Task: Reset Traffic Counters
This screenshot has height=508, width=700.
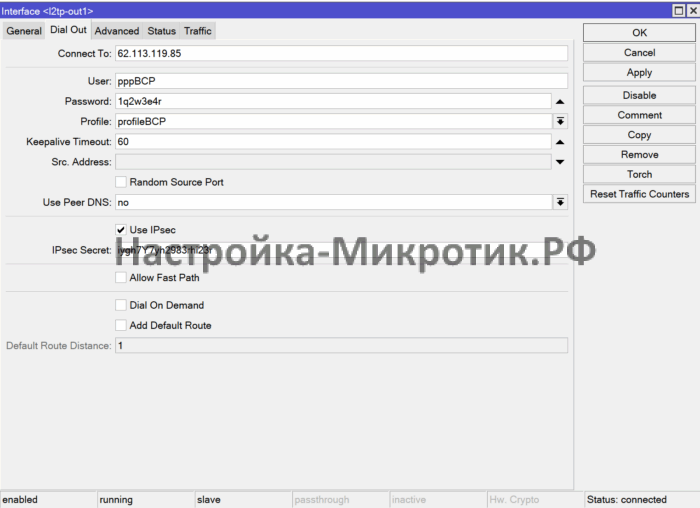Action: click(639, 194)
